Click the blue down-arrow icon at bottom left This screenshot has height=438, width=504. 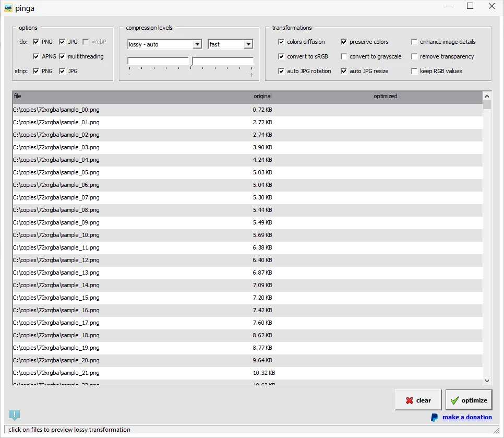click(15, 415)
